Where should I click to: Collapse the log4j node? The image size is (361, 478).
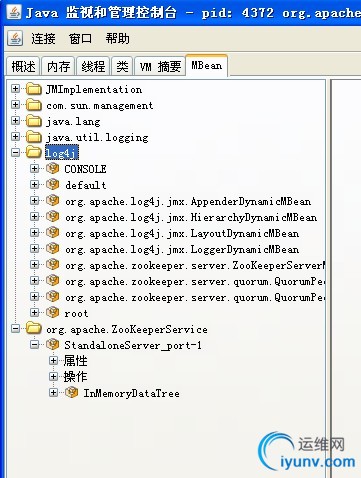pos(15,153)
